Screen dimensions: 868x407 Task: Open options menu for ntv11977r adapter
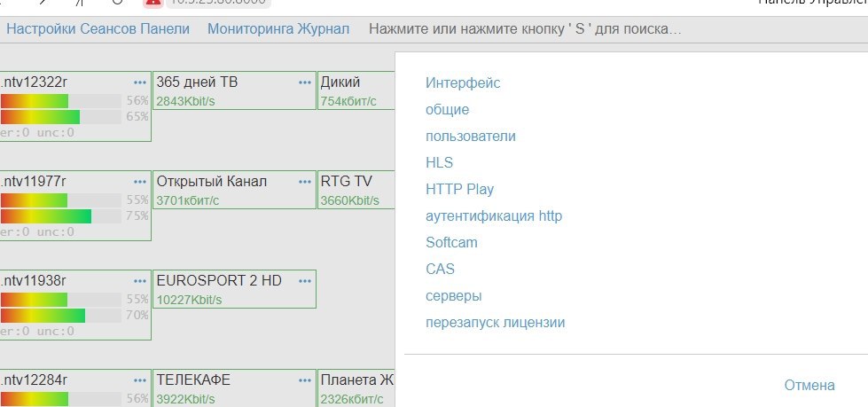click(x=140, y=182)
